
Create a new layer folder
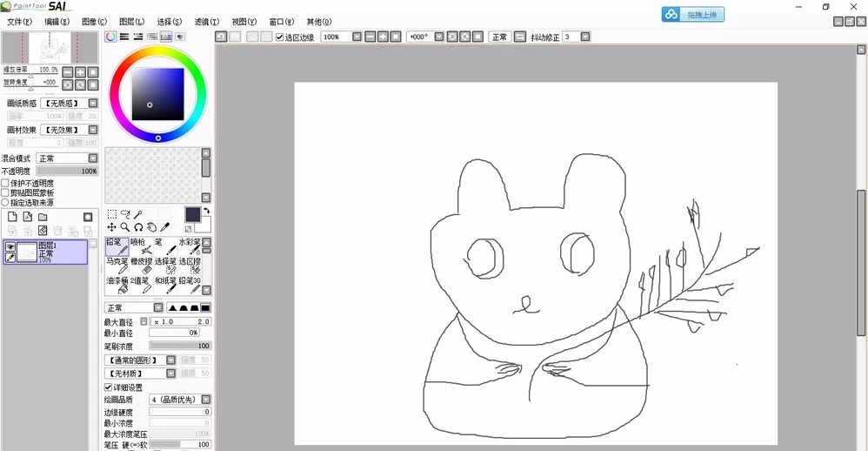tap(43, 217)
